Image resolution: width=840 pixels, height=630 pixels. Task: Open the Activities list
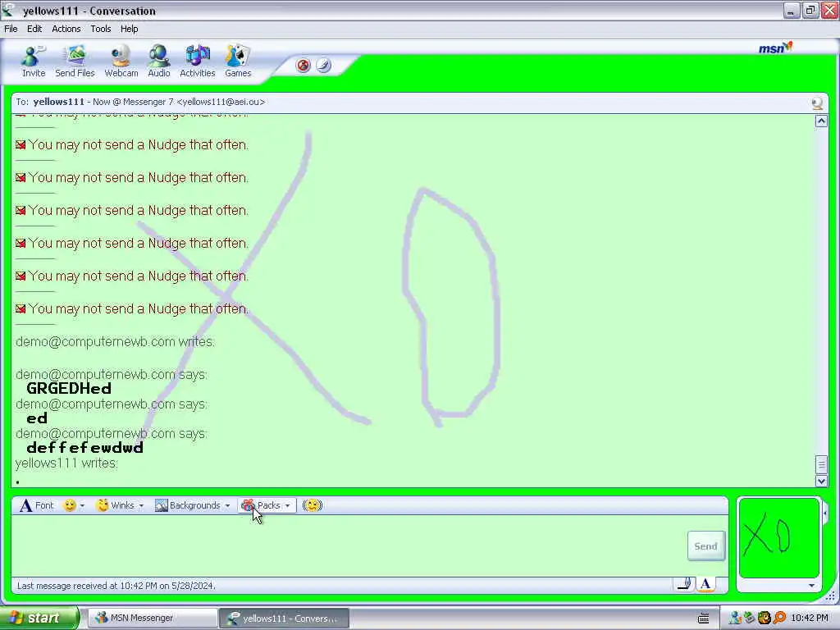(197, 62)
